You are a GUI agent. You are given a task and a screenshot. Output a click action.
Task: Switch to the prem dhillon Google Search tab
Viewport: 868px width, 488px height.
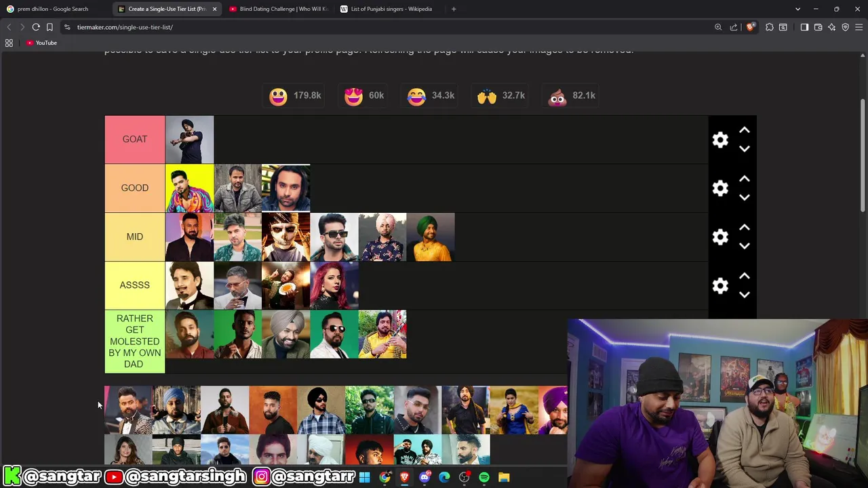click(53, 9)
